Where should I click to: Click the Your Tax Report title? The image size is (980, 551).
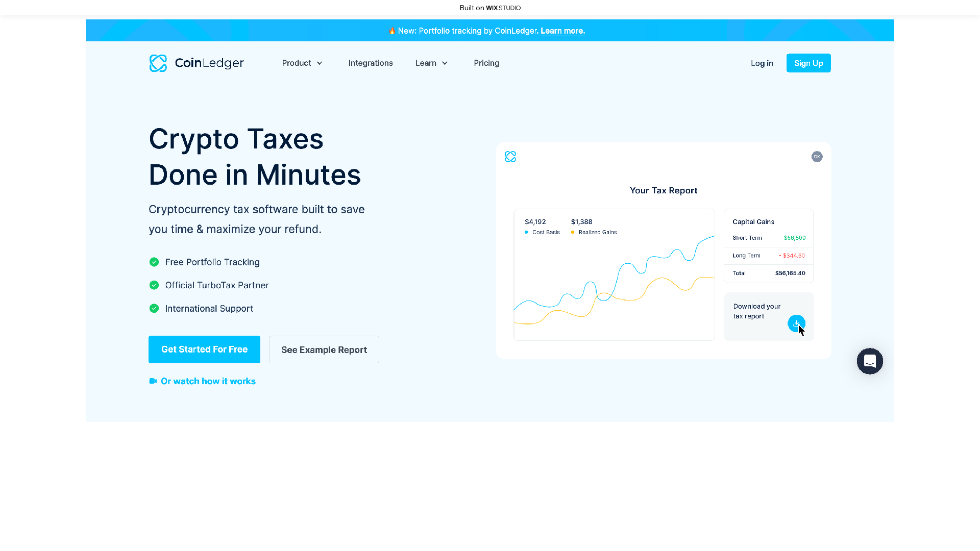pos(664,190)
